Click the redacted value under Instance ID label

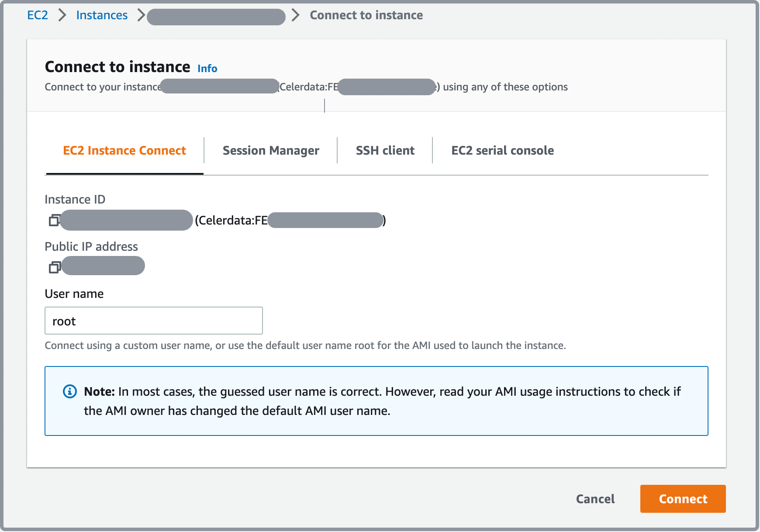tap(127, 220)
